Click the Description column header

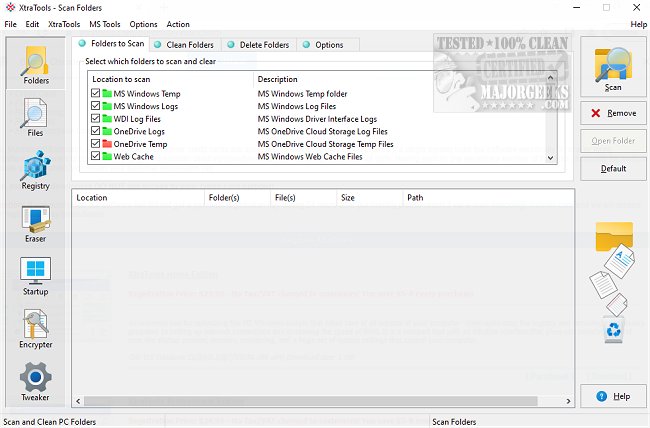(400, 79)
